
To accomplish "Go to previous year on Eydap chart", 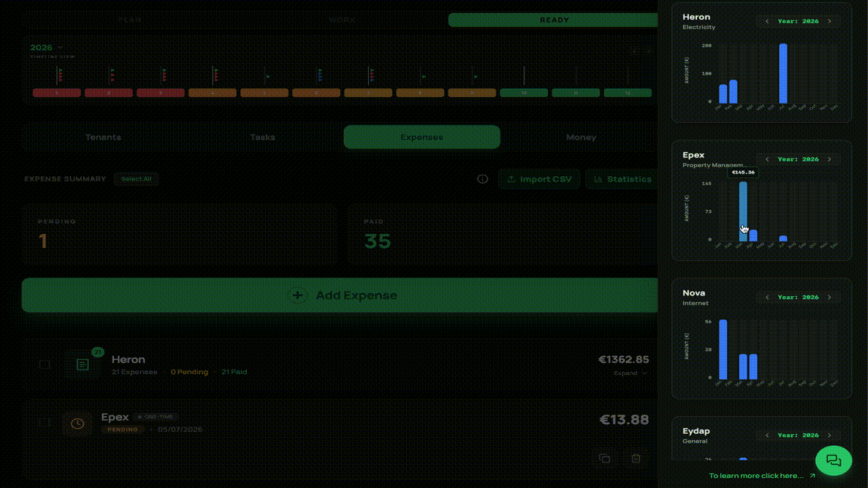I will (x=767, y=435).
